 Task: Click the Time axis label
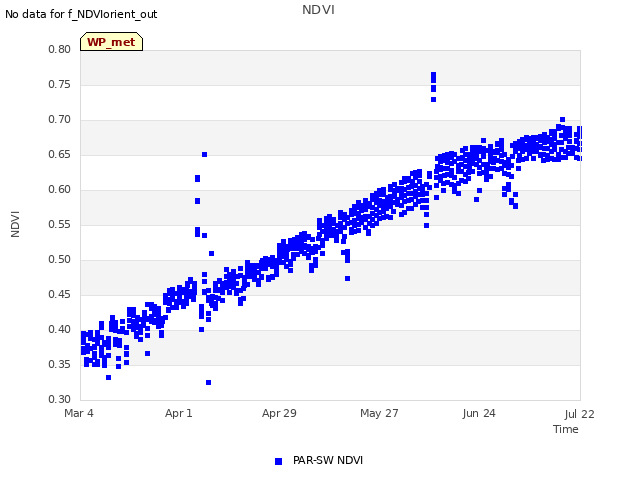[x=566, y=429]
